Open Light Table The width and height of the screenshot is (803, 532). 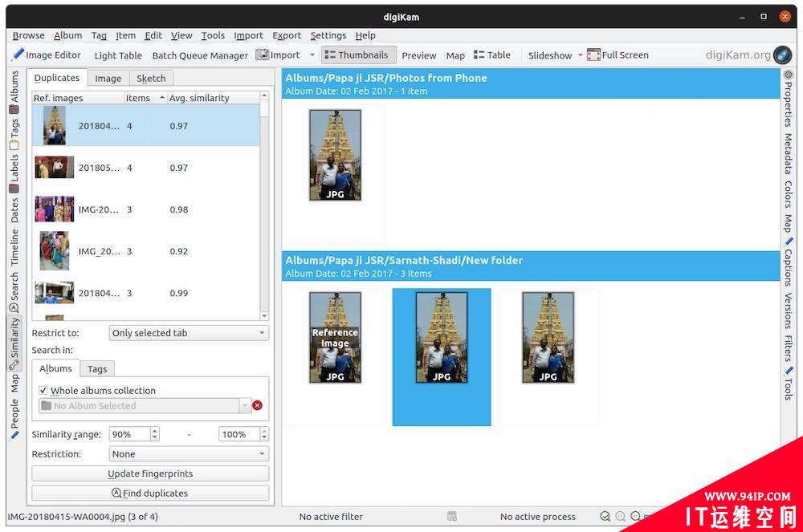click(118, 55)
